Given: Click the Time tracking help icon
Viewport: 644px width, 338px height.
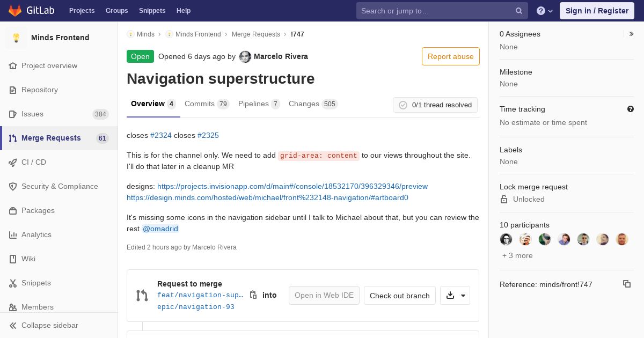Looking at the screenshot, I should point(631,109).
